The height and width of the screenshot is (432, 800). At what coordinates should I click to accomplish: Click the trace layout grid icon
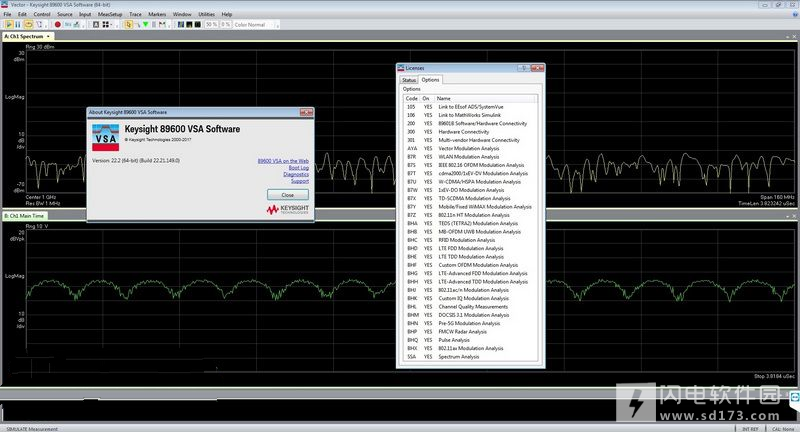106,24
